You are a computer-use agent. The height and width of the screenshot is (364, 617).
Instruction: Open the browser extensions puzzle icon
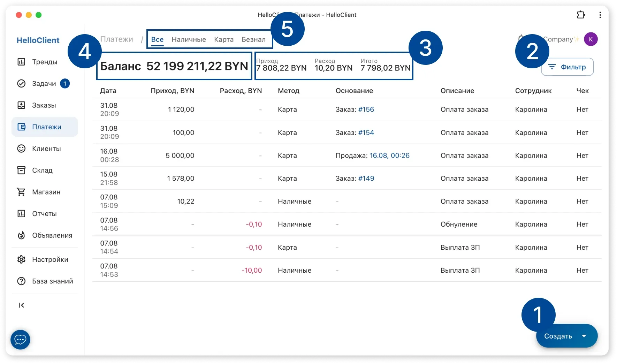(x=581, y=15)
